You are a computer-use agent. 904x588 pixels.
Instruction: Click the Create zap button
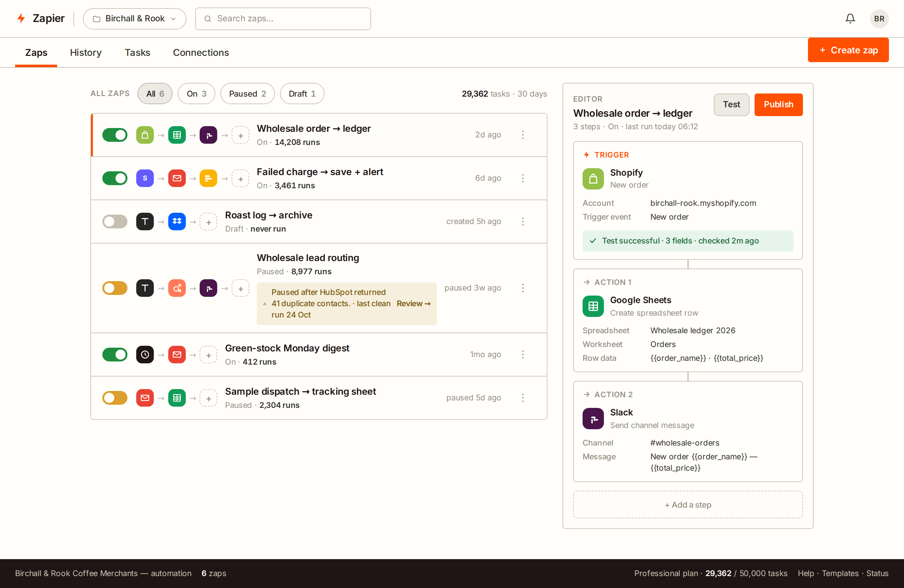tap(848, 50)
